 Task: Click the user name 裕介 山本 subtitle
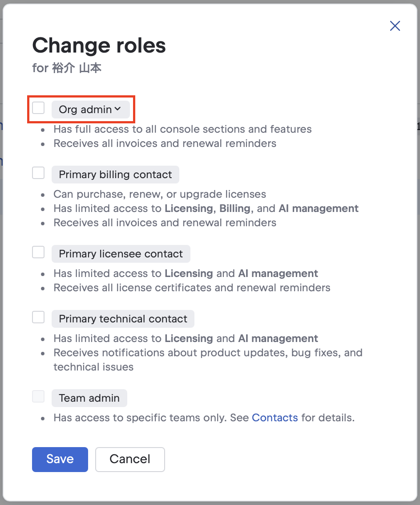67,69
